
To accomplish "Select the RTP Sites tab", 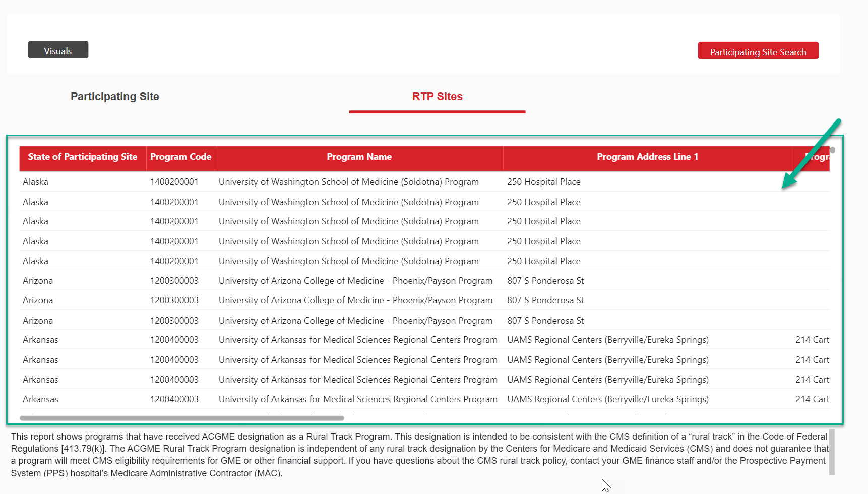I will [438, 96].
